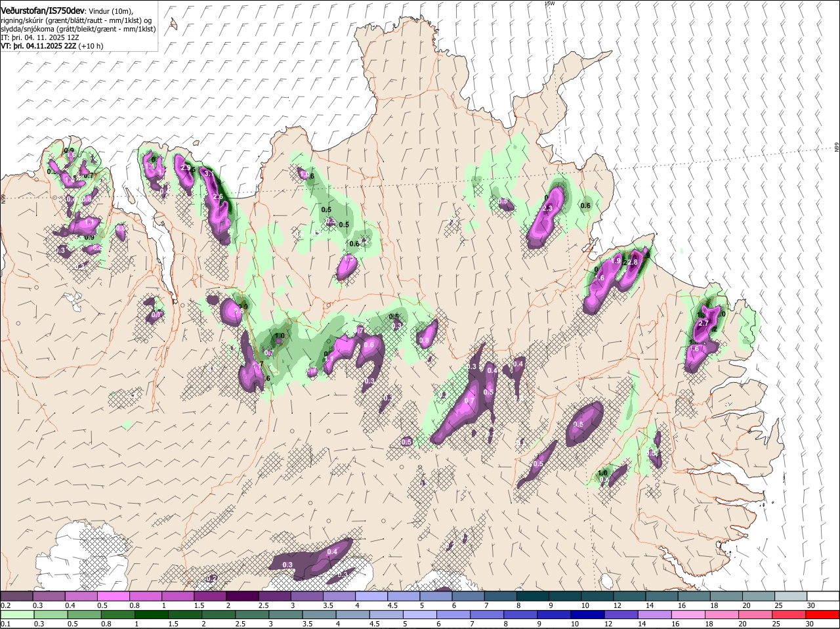Click the 2.6 snowfall value on the map
The width and height of the screenshot is (840, 629).
pos(219,196)
